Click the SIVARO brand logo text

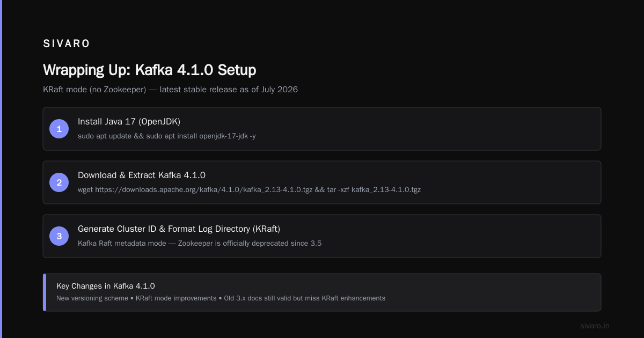(67, 44)
